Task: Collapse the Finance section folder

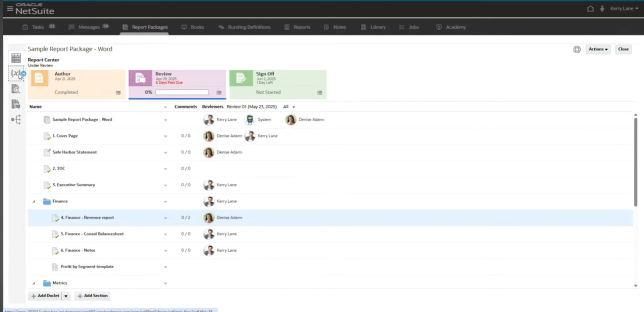Action: click(x=34, y=202)
